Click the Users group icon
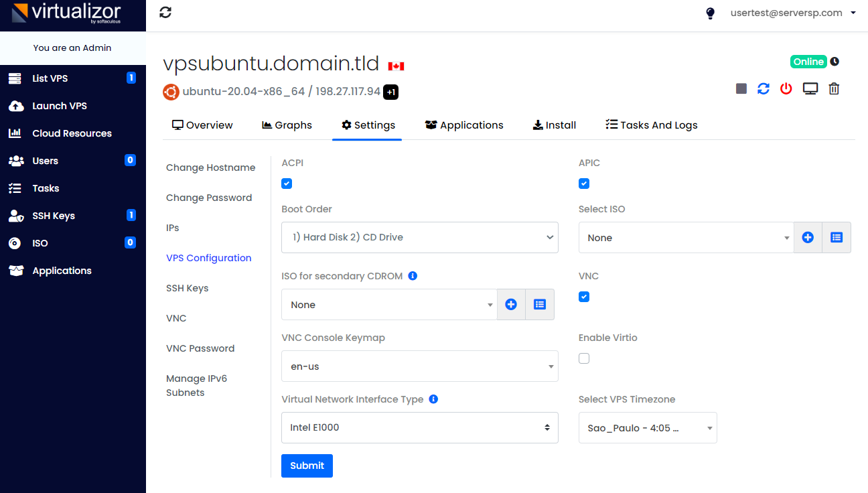This screenshot has width=868, height=493. (x=15, y=161)
